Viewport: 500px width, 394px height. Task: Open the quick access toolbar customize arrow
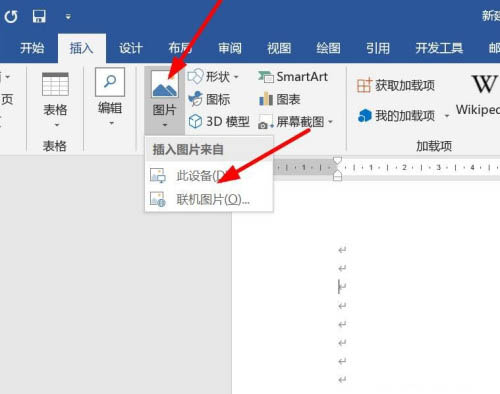coord(68,16)
